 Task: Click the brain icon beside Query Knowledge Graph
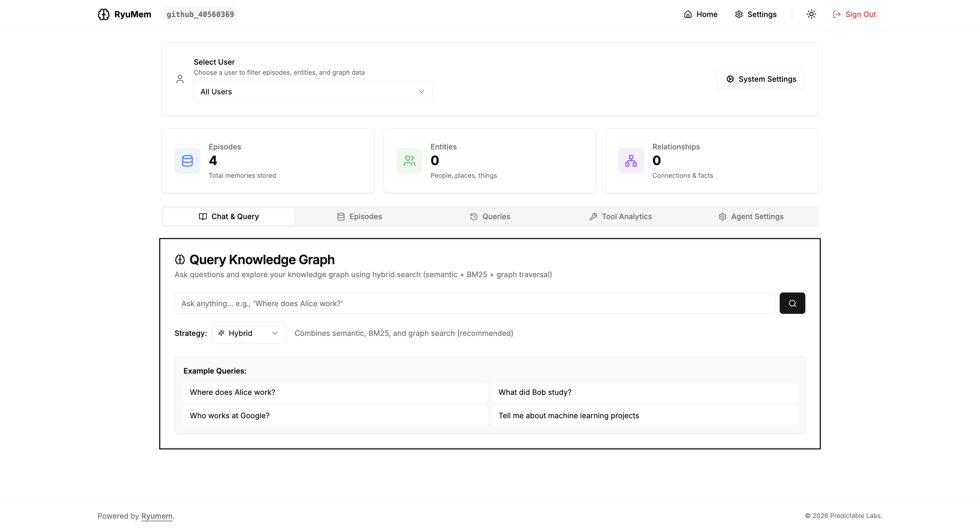click(180, 259)
